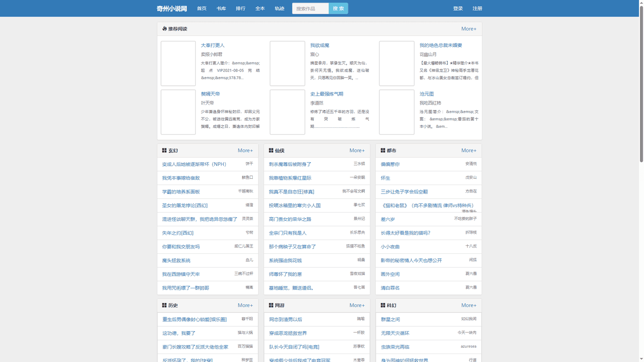
Task: Open More+ in the 网游 section
Action: coord(357,305)
